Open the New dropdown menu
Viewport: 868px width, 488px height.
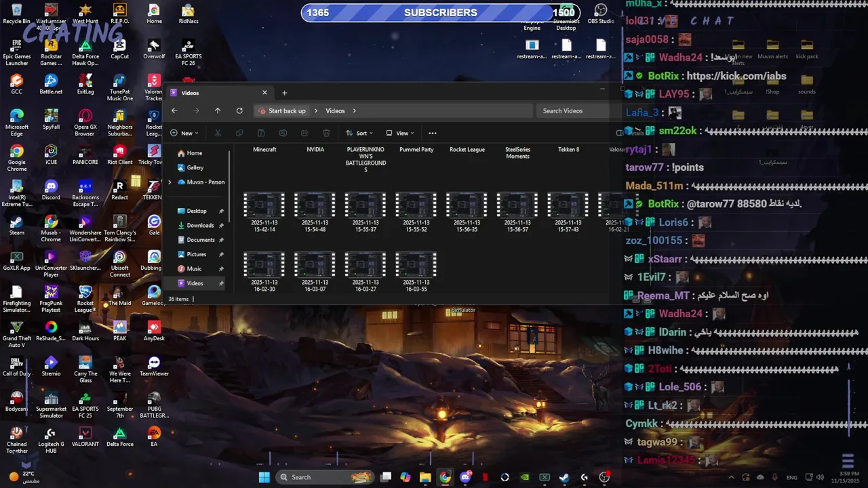click(x=185, y=133)
